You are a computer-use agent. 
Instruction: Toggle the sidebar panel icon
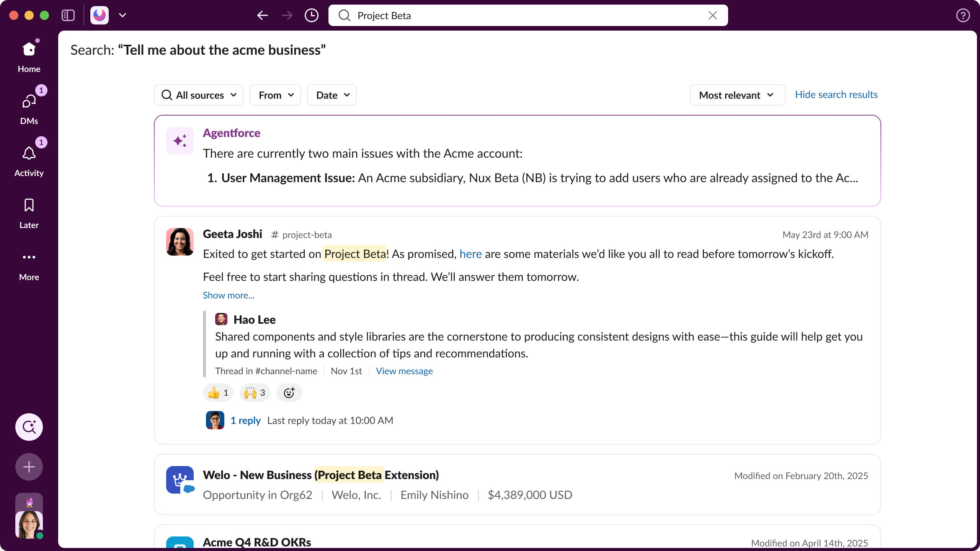tap(68, 15)
